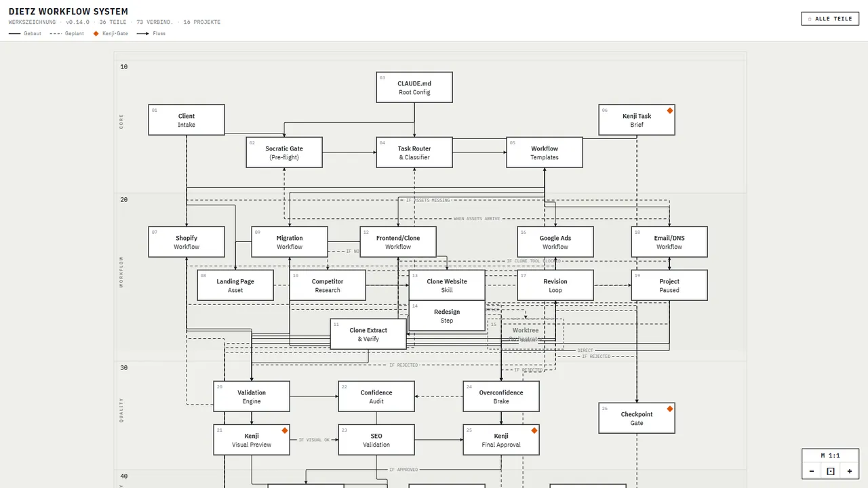Select the Revision Loop node
Viewport: 868px width, 488px height.
click(555, 285)
